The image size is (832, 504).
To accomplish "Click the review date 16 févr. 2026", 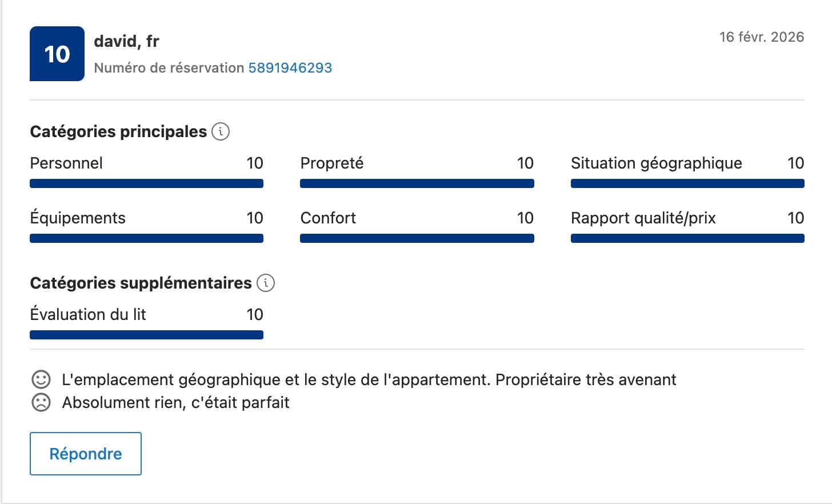I will (761, 37).
